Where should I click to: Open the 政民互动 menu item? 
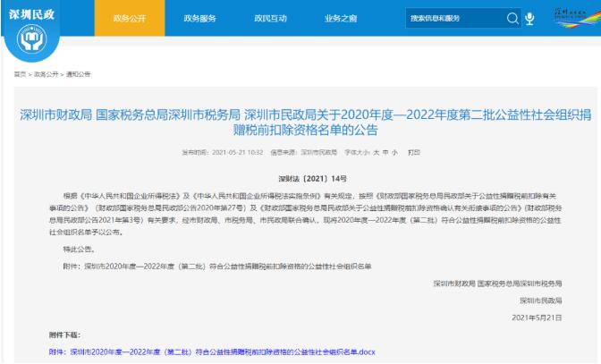point(272,18)
